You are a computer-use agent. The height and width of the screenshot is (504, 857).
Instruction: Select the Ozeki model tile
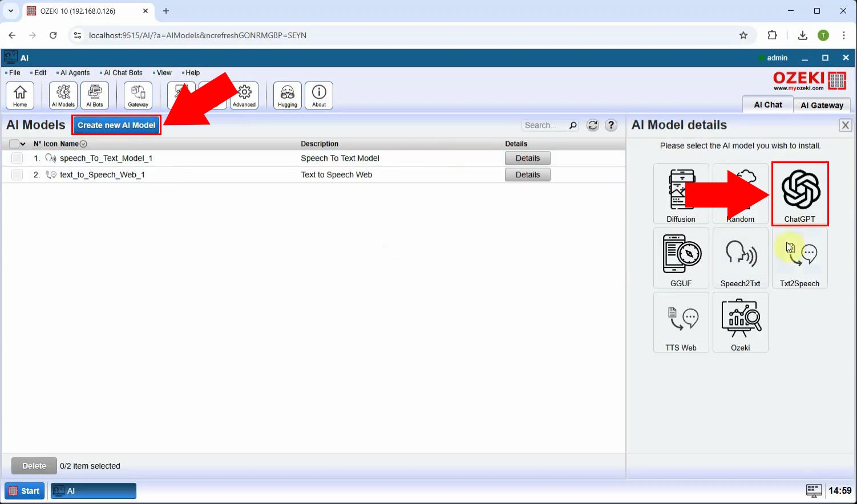pos(741,323)
